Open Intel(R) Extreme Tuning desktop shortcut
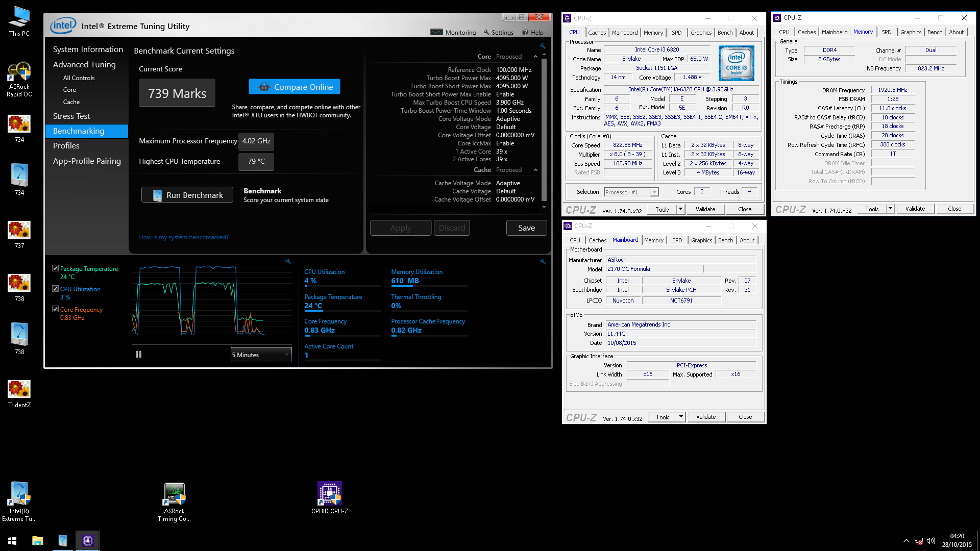980x551 pixels. (x=19, y=502)
